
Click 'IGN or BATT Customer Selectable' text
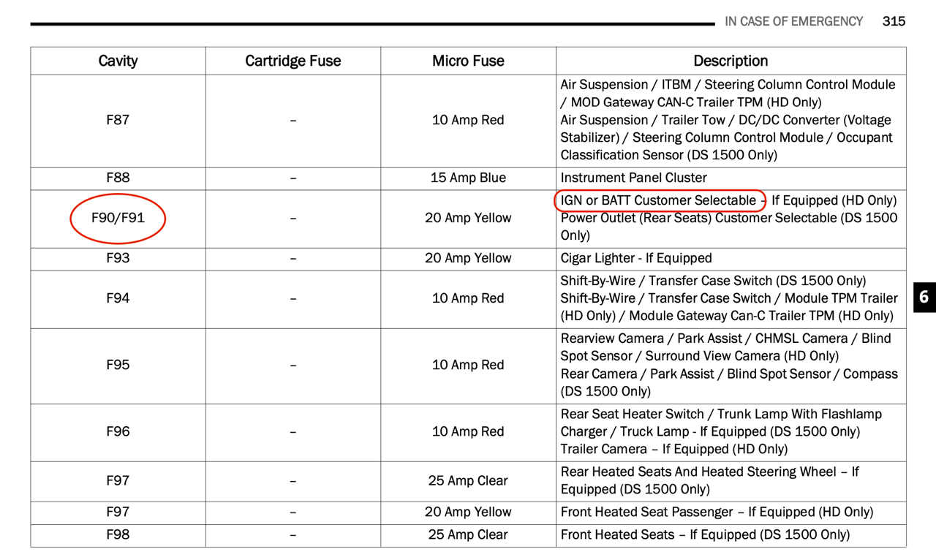[x=658, y=200]
